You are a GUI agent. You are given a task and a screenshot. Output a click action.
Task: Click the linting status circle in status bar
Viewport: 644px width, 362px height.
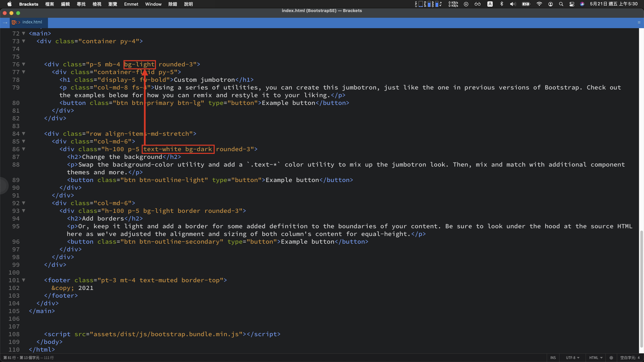tap(611, 358)
